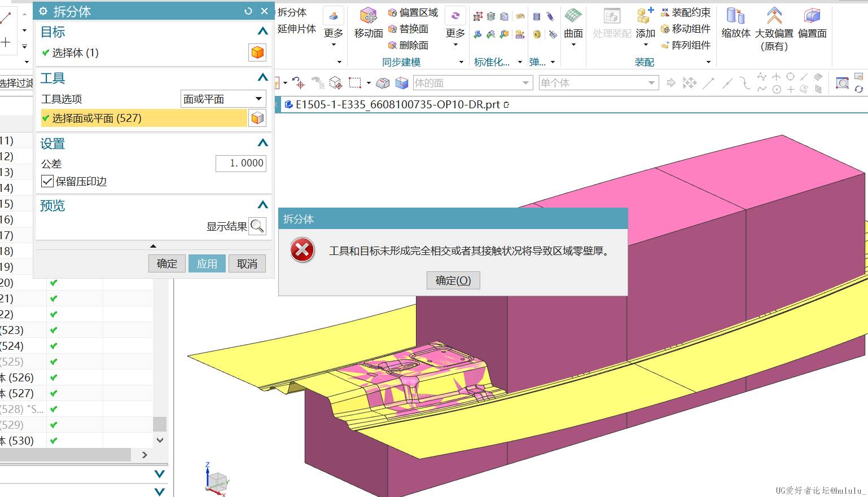Expand the 同步建模 group dropdown arrow
This screenshot has height=497, width=868.
(461, 62)
